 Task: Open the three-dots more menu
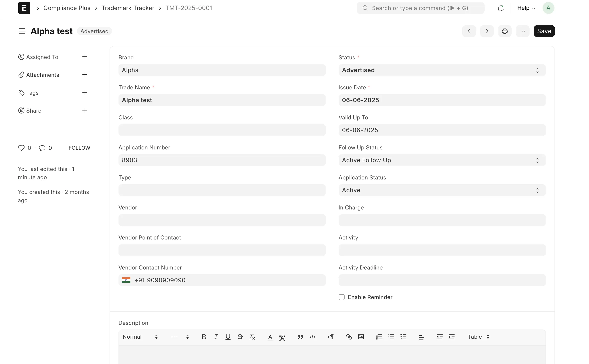[523, 31]
